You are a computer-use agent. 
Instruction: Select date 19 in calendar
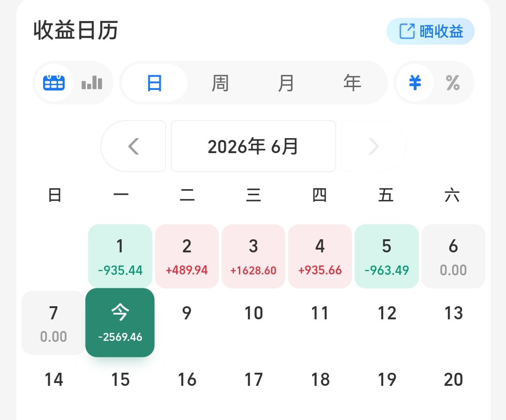click(x=387, y=380)
